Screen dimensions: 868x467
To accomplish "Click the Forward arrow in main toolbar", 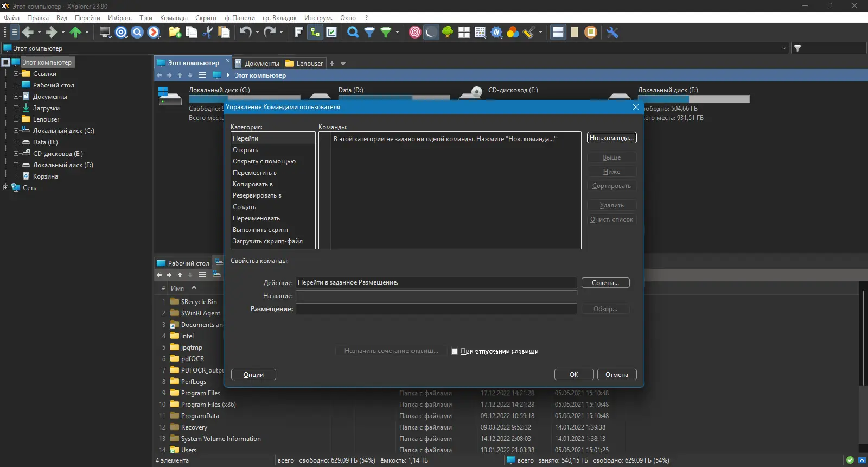I will (x=51, y=33).
